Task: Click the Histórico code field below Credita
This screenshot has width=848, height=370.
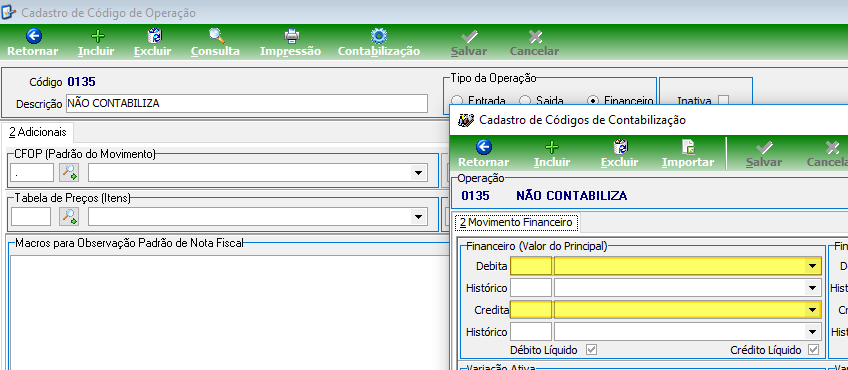Action: click(x=531, y=332)
